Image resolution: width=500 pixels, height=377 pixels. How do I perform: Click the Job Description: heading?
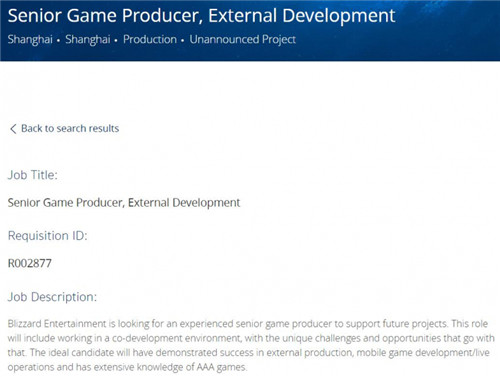pos(52,297)
